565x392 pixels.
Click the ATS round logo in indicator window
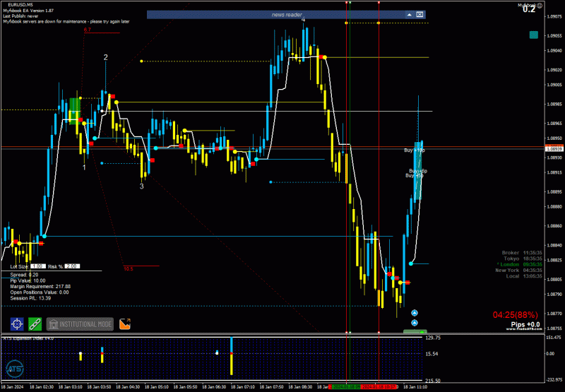click(x=14, y=369)
